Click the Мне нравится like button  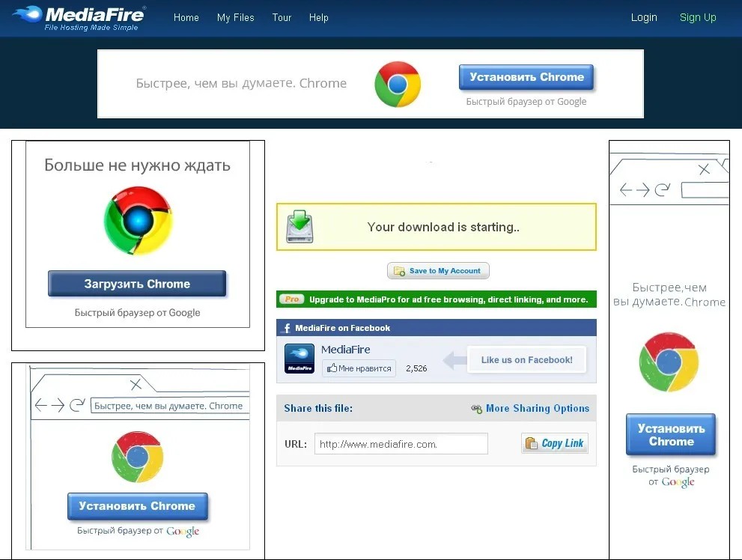[359, 368]
